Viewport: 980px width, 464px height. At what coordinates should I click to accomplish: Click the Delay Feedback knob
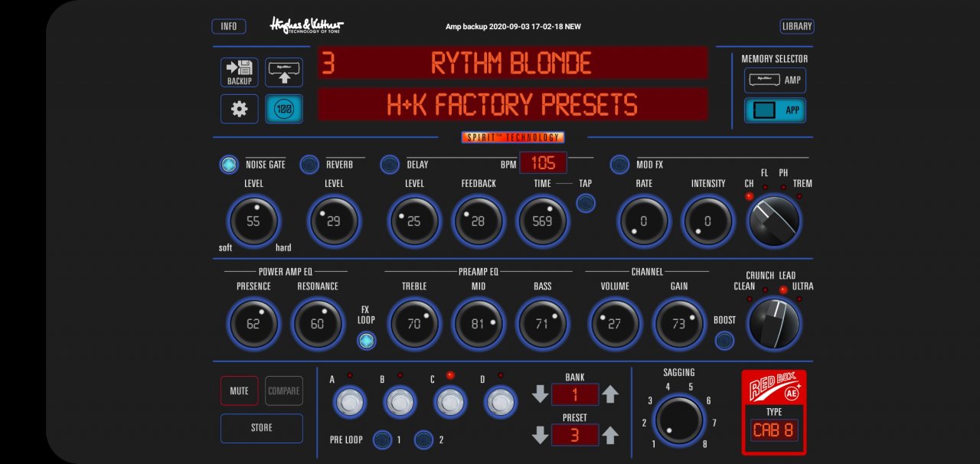point(479,221)
